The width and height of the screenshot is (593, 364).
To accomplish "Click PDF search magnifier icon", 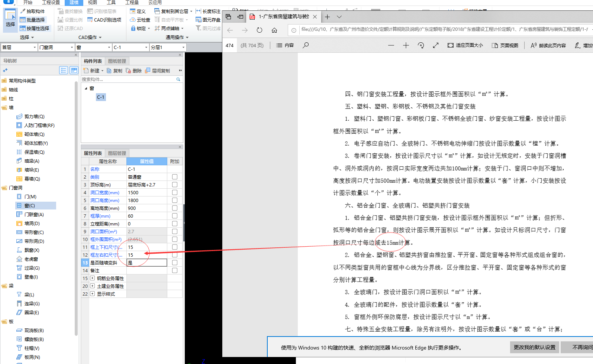I will click(x=306, y=45).
